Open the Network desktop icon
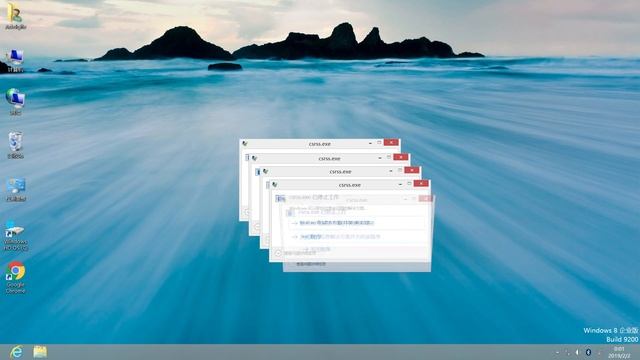Viewport: 640px width, 360px height. (16, 102)
